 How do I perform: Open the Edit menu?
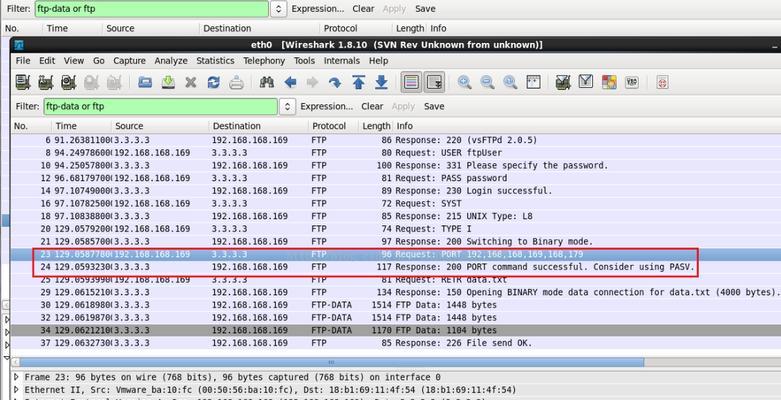coord(47,61)
